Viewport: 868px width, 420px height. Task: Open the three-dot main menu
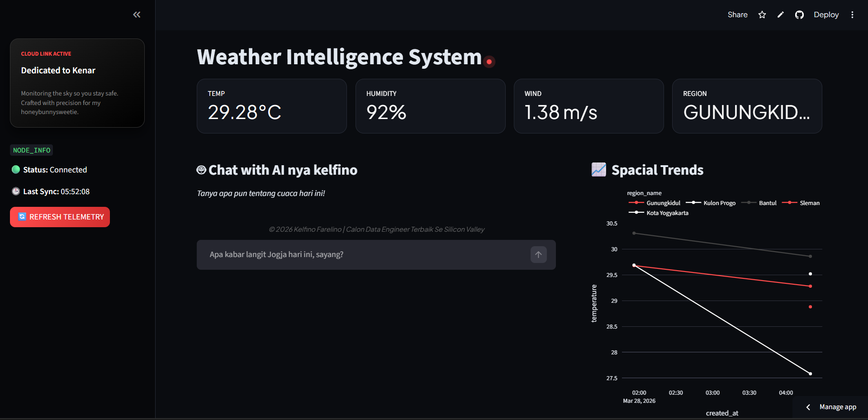point(852,15)
